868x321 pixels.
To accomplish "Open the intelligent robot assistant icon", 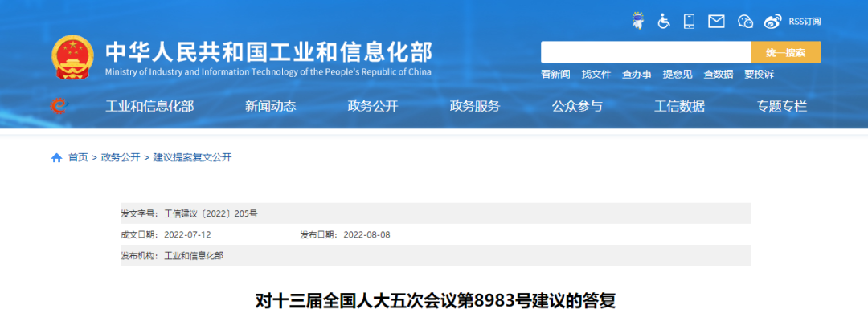I will pos(638,21).
